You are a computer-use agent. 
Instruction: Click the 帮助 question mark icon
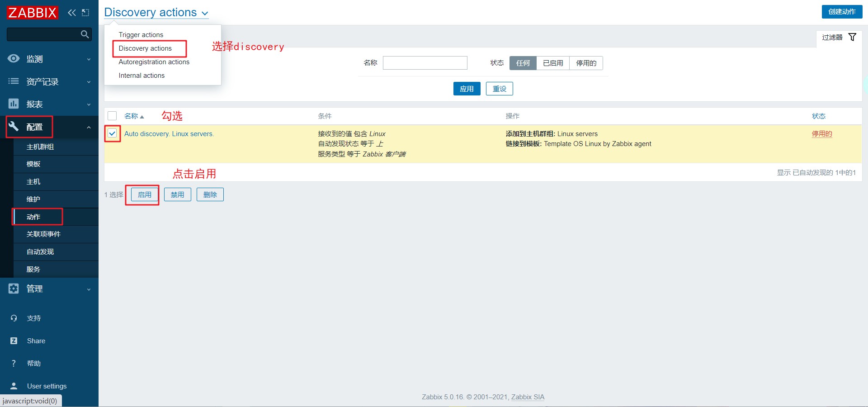click(14, 364)
